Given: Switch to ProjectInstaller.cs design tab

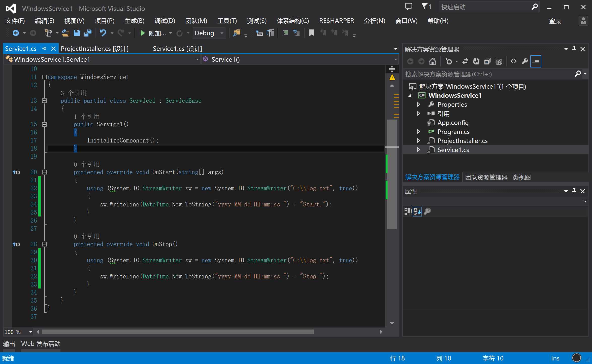Looking at the screenshot, I should [95, 49].
